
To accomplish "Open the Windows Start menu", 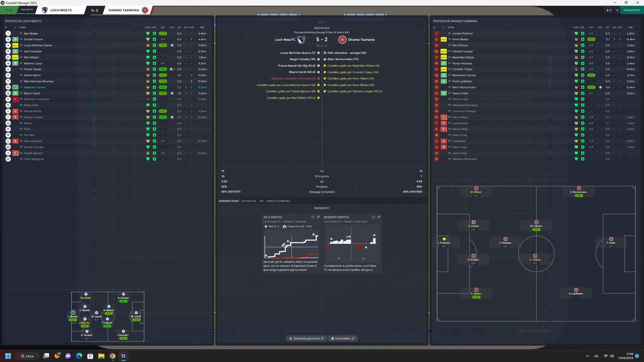I will 8,356.
